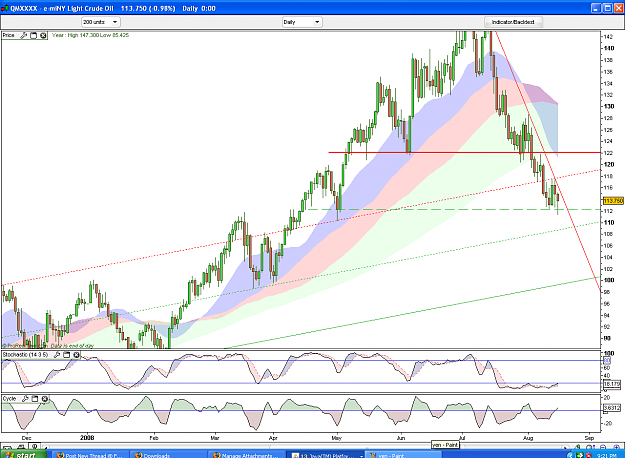The image size is (625, 458).
Task: Click the Year High 147.300 Low text
Action: click(90, 35)
